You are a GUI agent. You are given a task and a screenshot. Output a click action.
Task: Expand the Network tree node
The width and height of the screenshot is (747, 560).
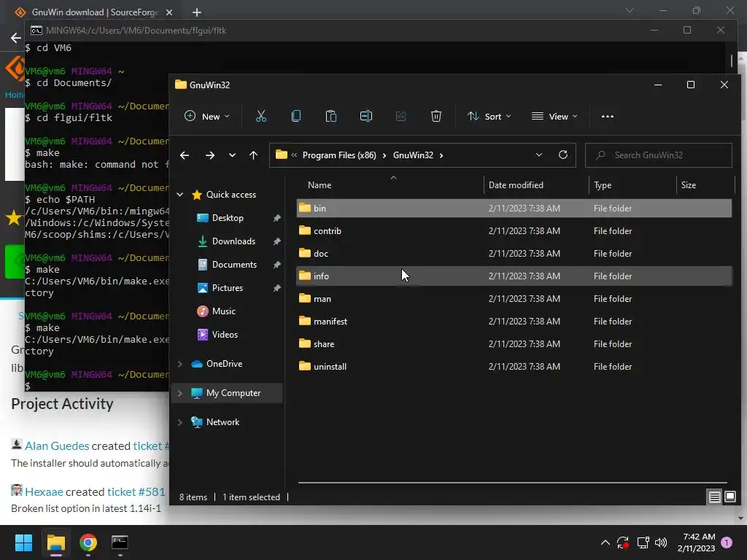(180, 422)
